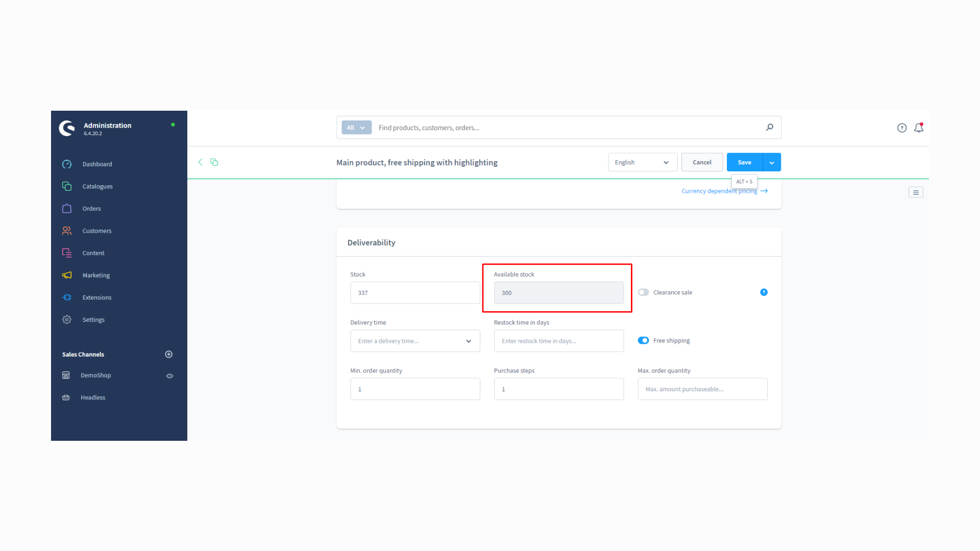Image resolution: width=980 pixels, height=551 pixels.
Task: Open the Delivery time dropdown
Action: click(x=415, y=341)
